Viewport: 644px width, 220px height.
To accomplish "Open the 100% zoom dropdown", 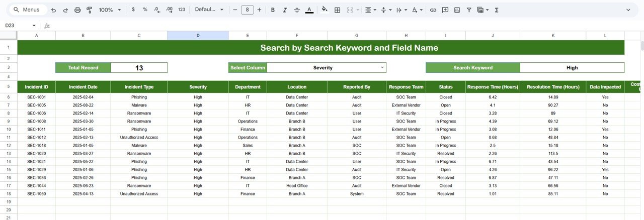I will (x=110, y=10).
